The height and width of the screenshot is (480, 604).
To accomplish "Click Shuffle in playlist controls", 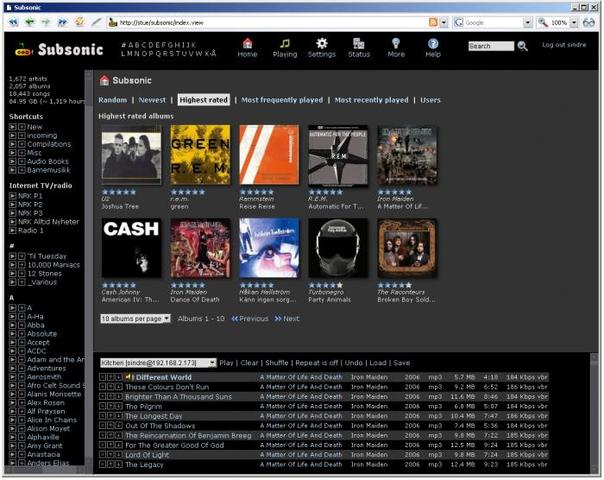I will [x=277, y=363].
